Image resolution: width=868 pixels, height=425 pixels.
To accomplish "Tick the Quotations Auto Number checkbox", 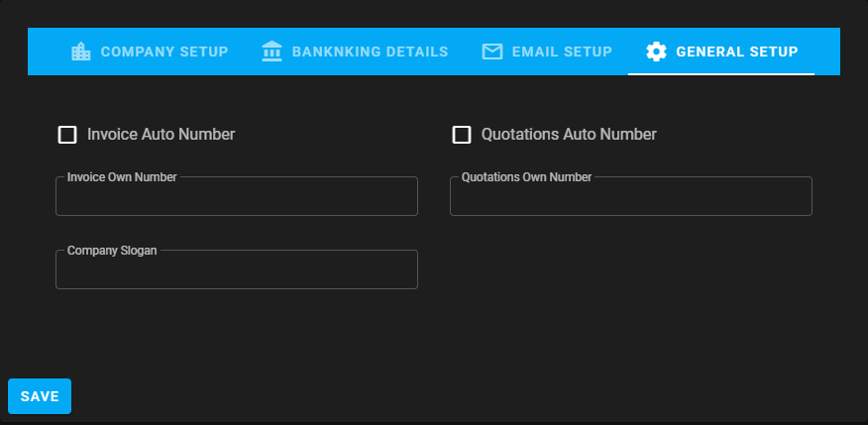I will click(462, 135).
